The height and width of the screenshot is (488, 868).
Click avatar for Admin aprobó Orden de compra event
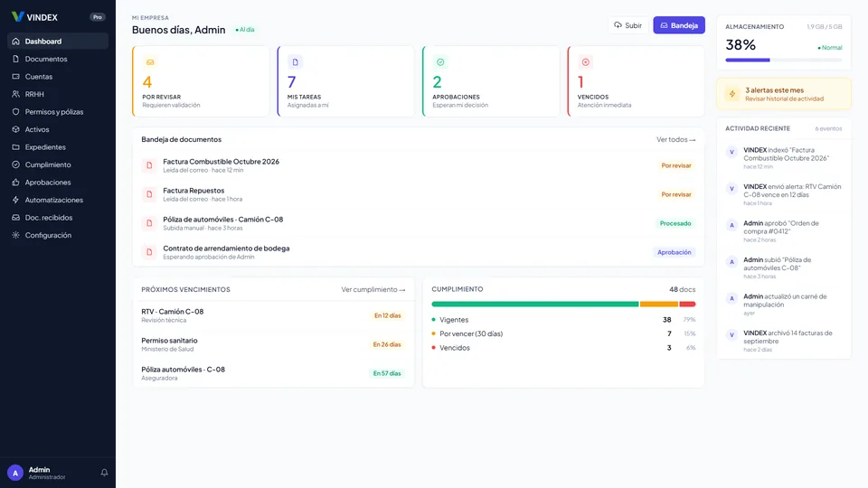click(x=731, y=225)
